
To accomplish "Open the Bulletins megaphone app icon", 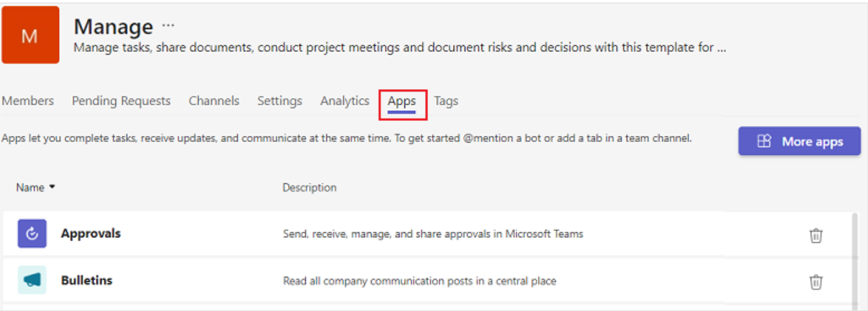I will (x=32, y=280).
